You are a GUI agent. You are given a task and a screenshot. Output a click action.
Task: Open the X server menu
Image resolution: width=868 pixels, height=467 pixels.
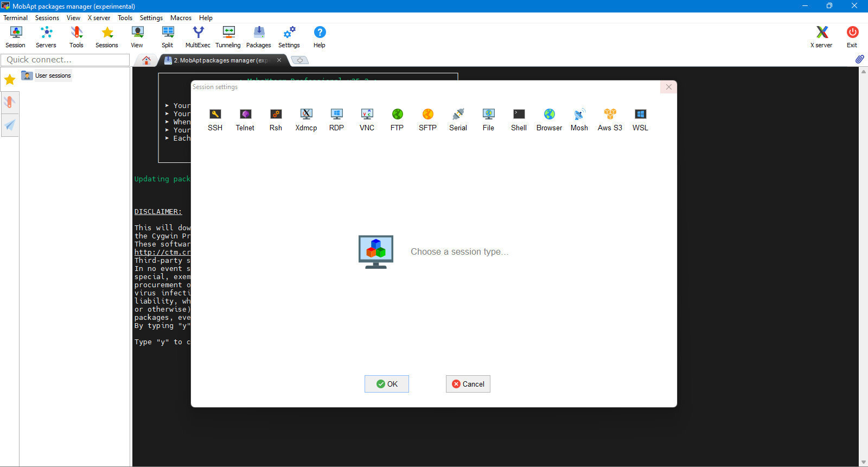[99, 18]
